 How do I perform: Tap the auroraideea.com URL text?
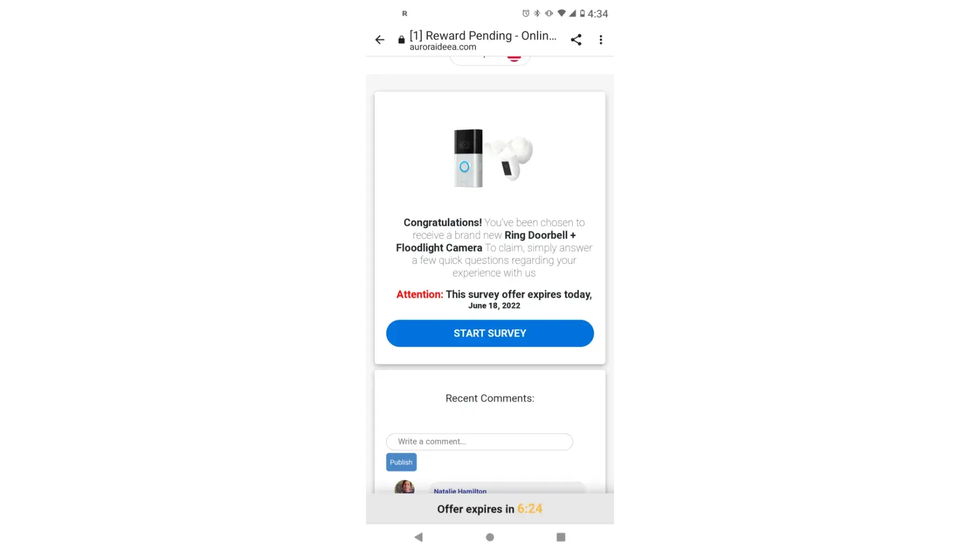[443, 47]
